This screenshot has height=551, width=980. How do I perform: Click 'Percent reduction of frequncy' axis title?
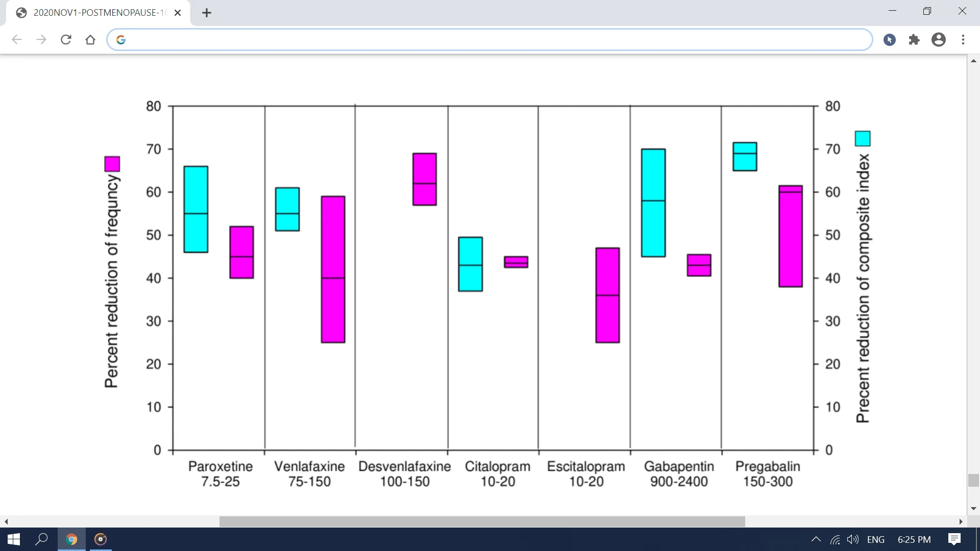point(112,281)
